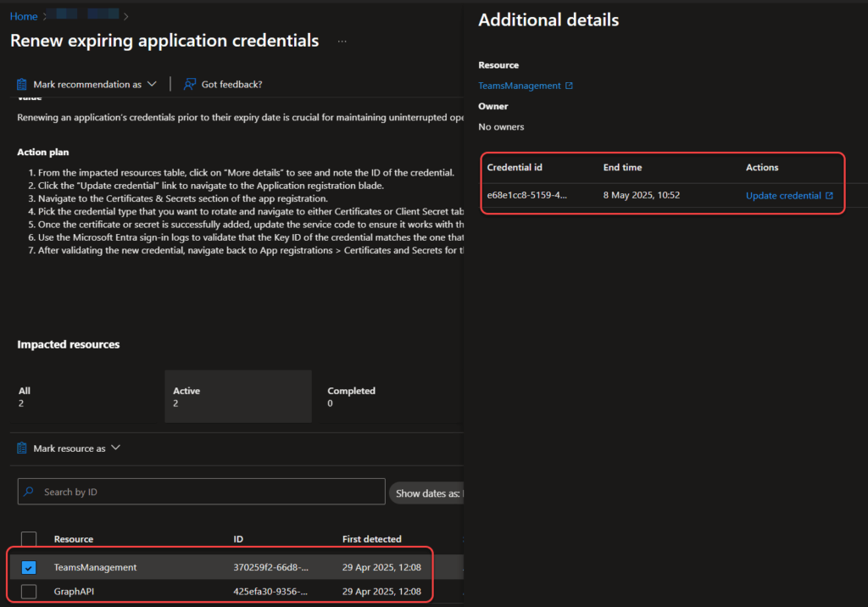Click the Renew expiring application credentials title
Screen dimensions: 868x607
[x=164, y=41]
